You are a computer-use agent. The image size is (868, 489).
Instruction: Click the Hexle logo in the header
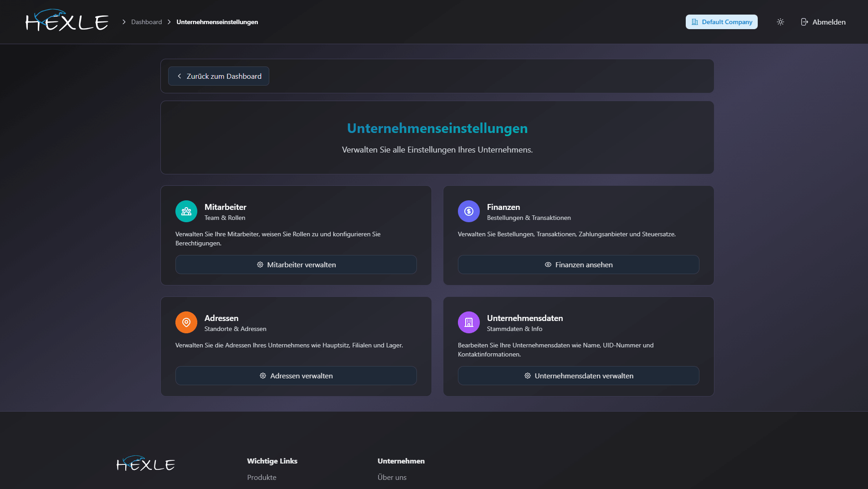[x=67, y=21]
